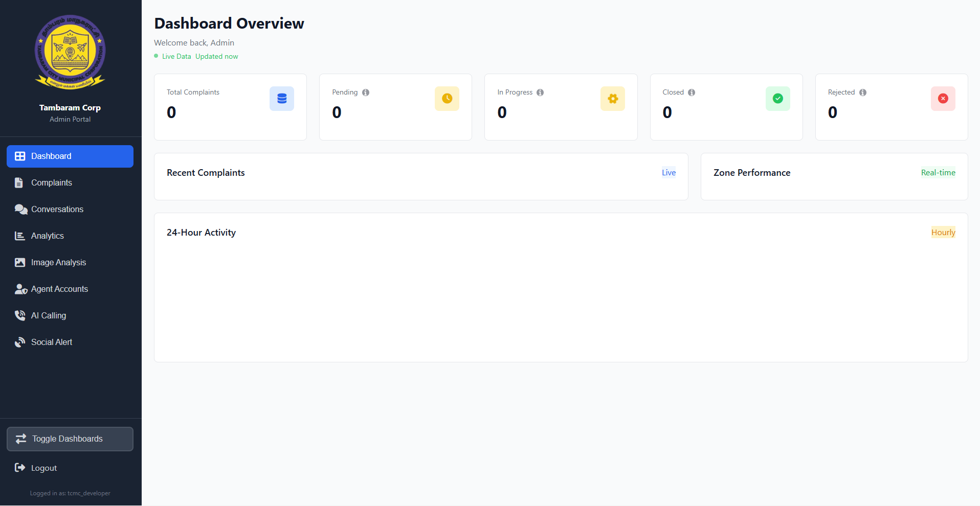The image size is (980, 506).
Task: Click the green checkmark icon on Closed card
Action: (x=778, y=99)
